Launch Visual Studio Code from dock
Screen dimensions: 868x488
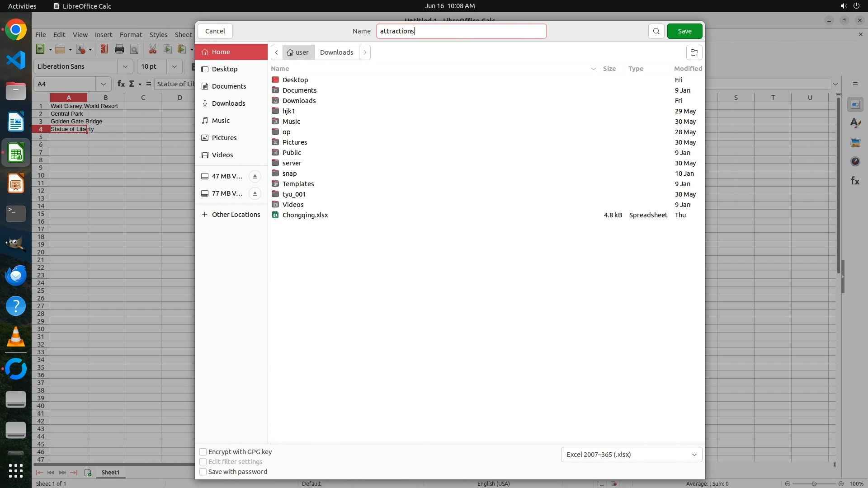16,60
